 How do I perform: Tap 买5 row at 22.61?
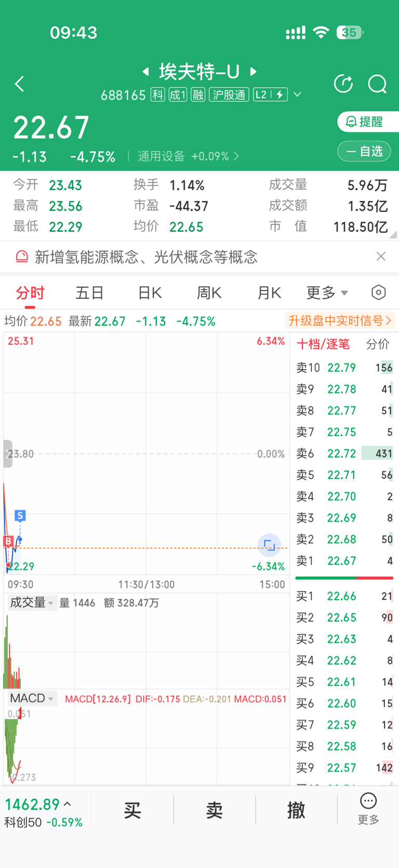pyautogui.click(x=344, y=682)
